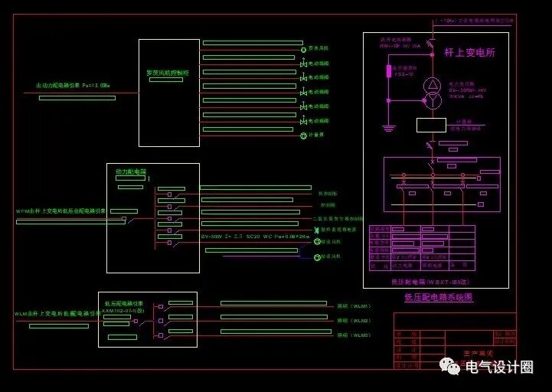This screenshot has width=552, height=392.
Task: Click the 罗茨风机控制柜 cabinet label
Action: (x=168, y=73)
